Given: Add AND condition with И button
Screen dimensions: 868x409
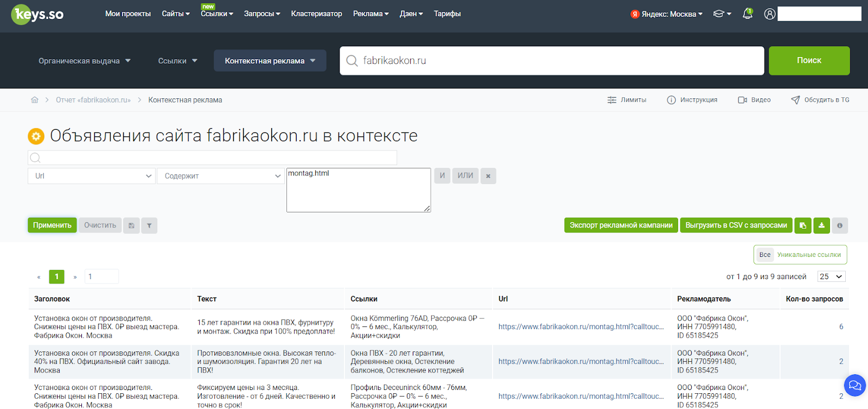Looking at the screenshot, I should [442, 176].
